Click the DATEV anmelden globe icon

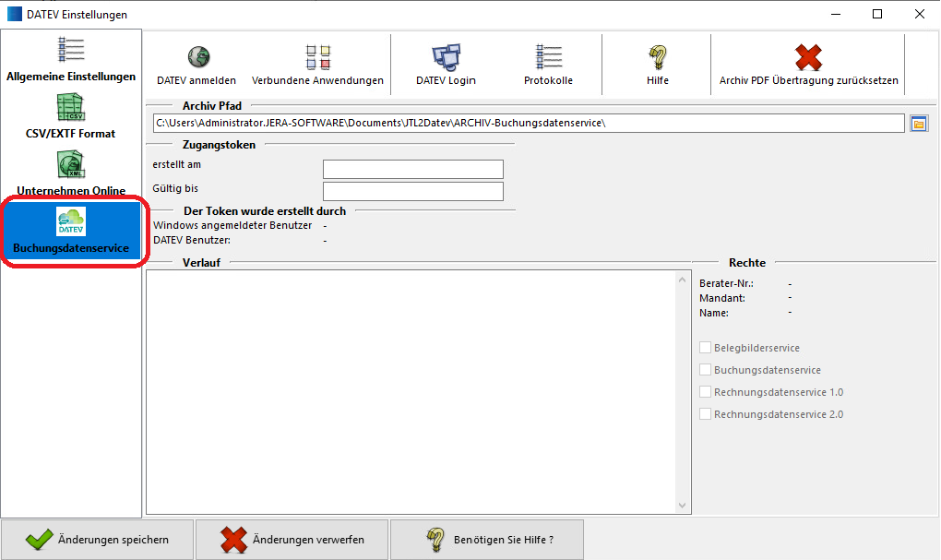click(x=197, y=57)
